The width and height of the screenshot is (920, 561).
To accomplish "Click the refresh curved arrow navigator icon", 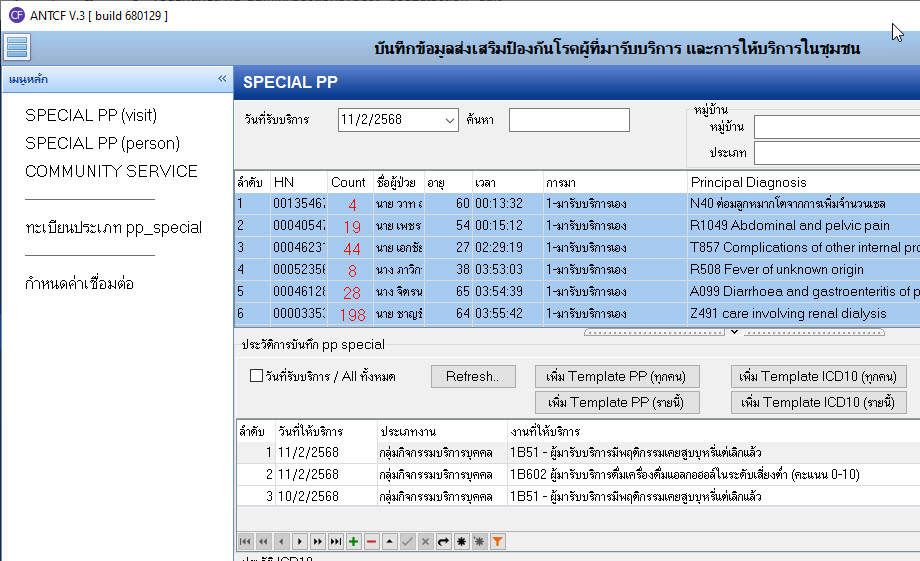I will (x=443, y=541).
